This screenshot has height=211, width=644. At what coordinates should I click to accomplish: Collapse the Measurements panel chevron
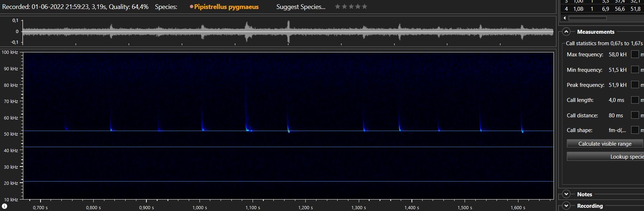(x=566, y=32)
